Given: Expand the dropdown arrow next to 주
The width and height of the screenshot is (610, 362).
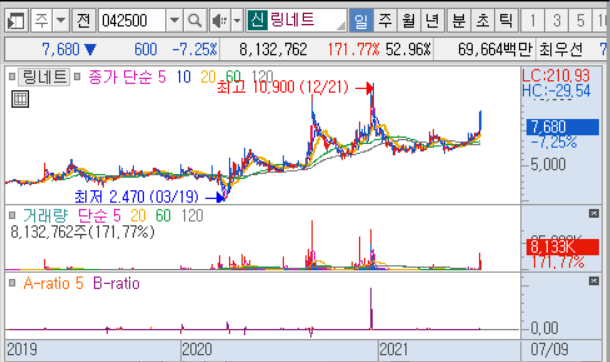Looking at the screenshot, I should click(x=61, y=21).
